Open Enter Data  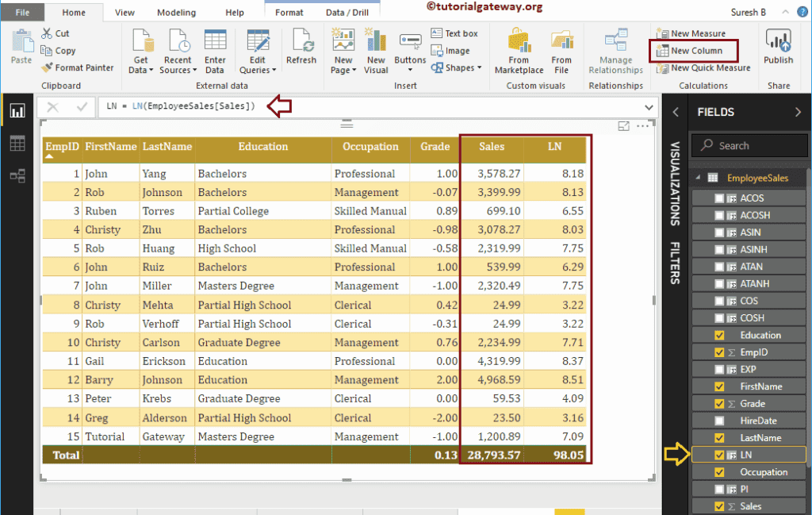pyautogui.click(x=216, y=50)
